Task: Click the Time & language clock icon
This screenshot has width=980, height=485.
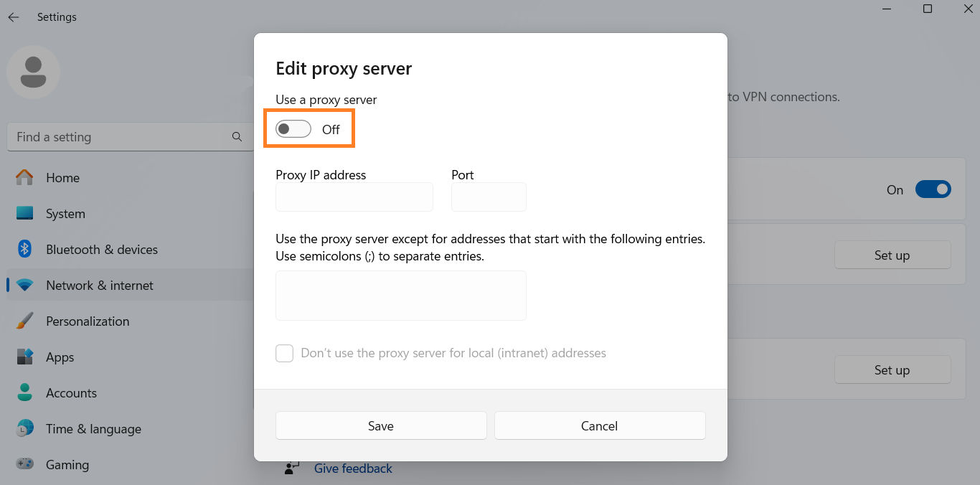Action: (x=24, y=428)
